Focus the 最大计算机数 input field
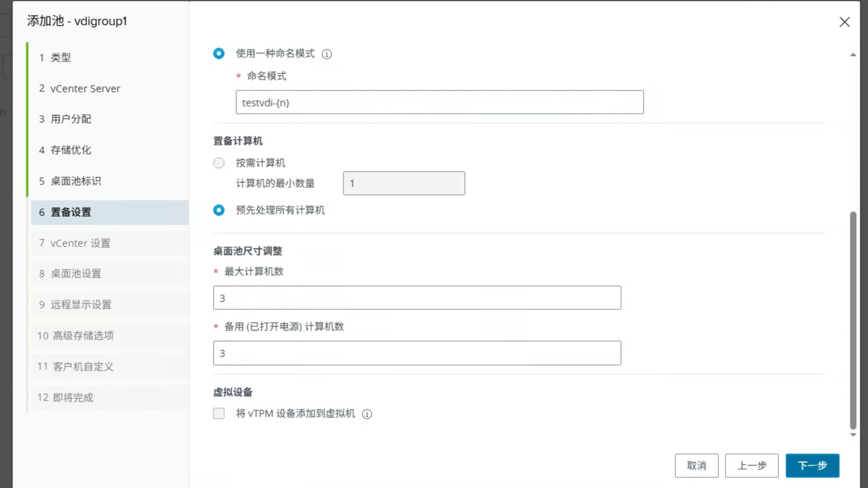 (x=417, y=298)
